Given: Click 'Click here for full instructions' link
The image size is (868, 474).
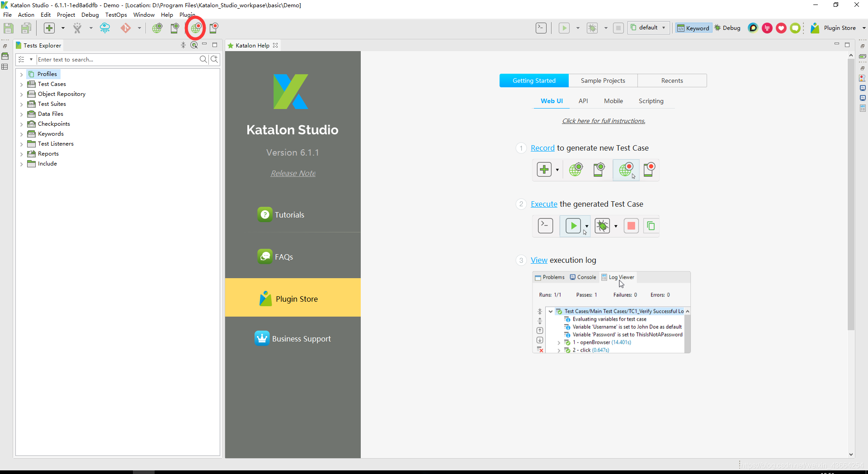Looking at the screenshot, I should pyautogui.click(x=604, y=121).
